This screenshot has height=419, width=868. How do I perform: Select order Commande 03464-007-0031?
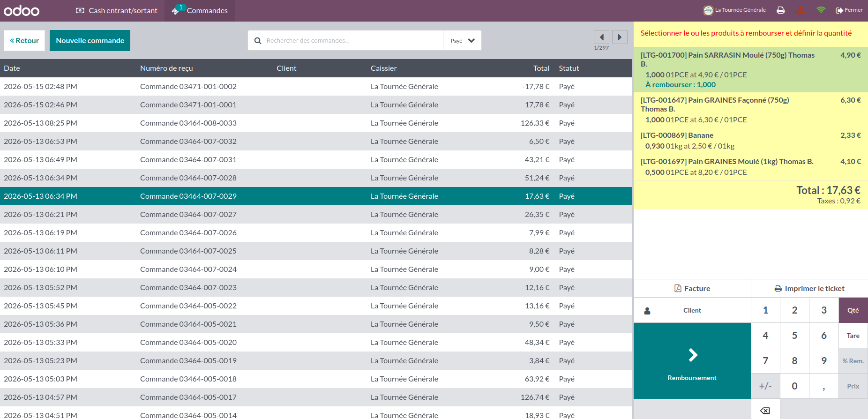(x=316, y=160)
